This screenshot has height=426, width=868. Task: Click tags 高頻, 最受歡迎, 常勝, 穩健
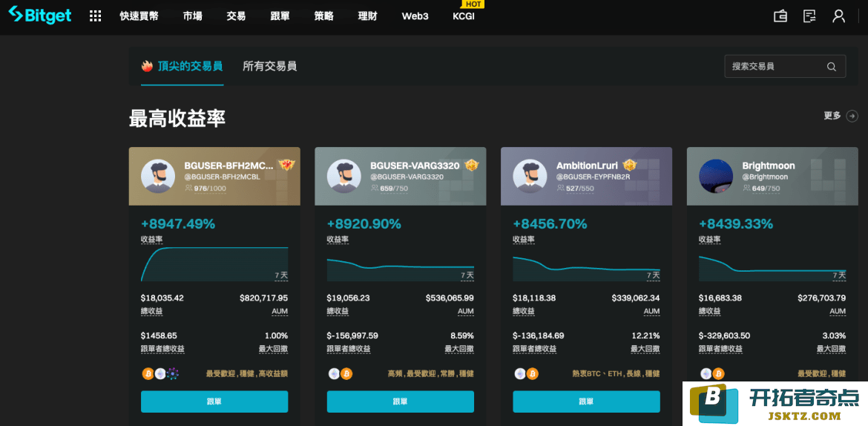pos(431,374)
